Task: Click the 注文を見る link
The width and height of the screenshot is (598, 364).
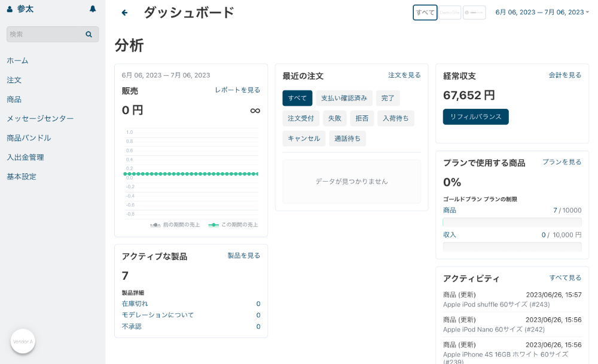Action: 404,75
